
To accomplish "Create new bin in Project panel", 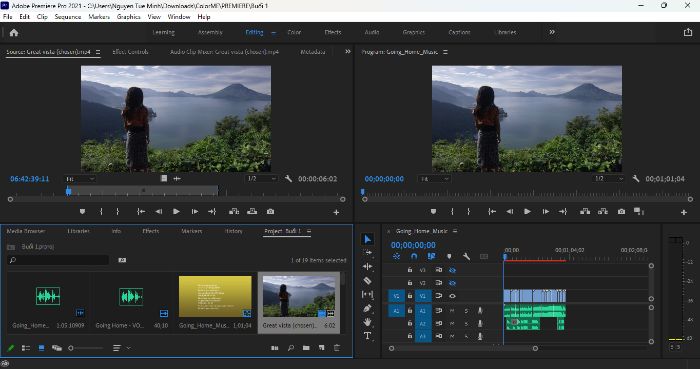I will coord(306,348).
